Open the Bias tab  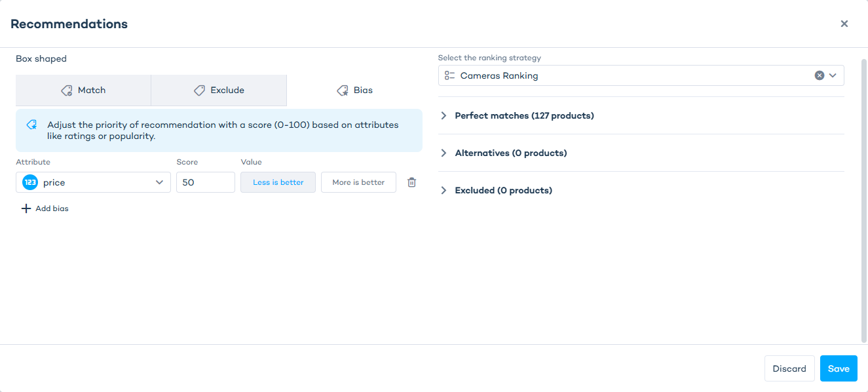[354, 90]
